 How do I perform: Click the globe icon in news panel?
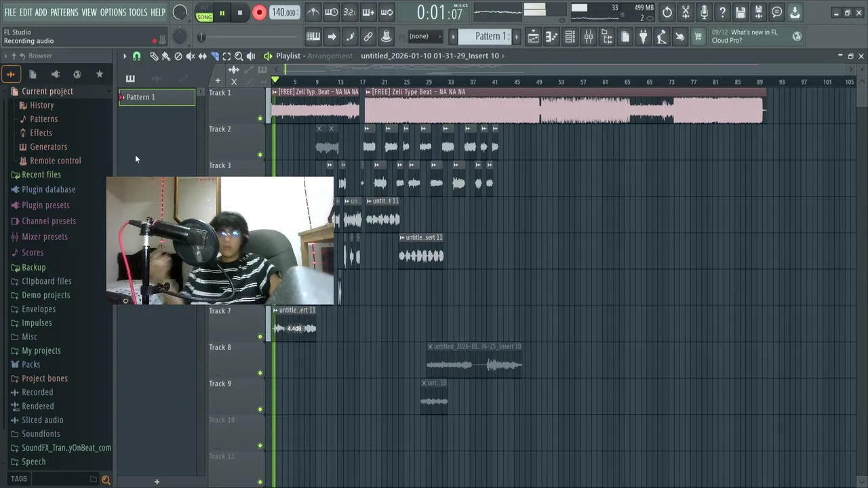(x=797, y=37)
